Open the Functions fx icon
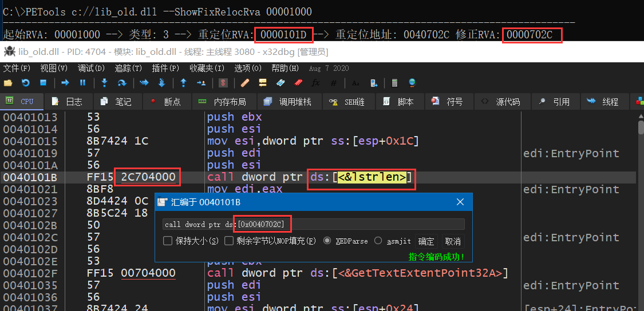644x311 pixels. click(x=316, y=83)
